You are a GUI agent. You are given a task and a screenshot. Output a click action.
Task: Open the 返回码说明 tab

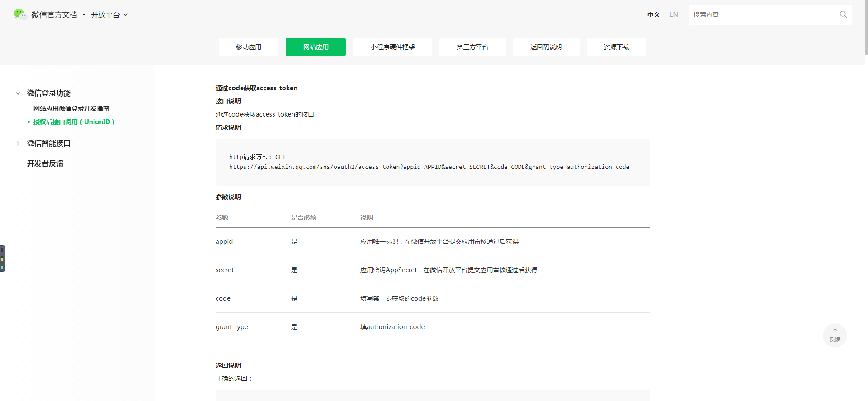[x=546, y=47]
